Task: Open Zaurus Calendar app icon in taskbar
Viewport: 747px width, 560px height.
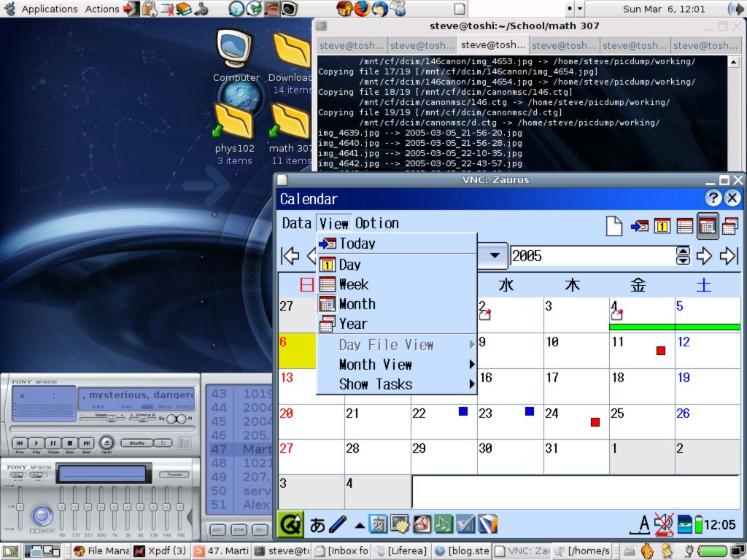Action: coord(379,524)
